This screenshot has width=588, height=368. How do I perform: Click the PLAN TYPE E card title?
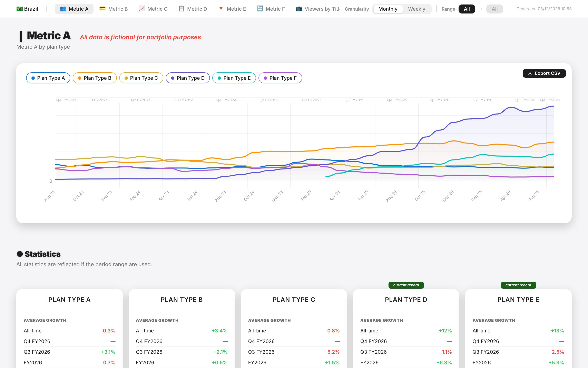[x=518, y=300]
